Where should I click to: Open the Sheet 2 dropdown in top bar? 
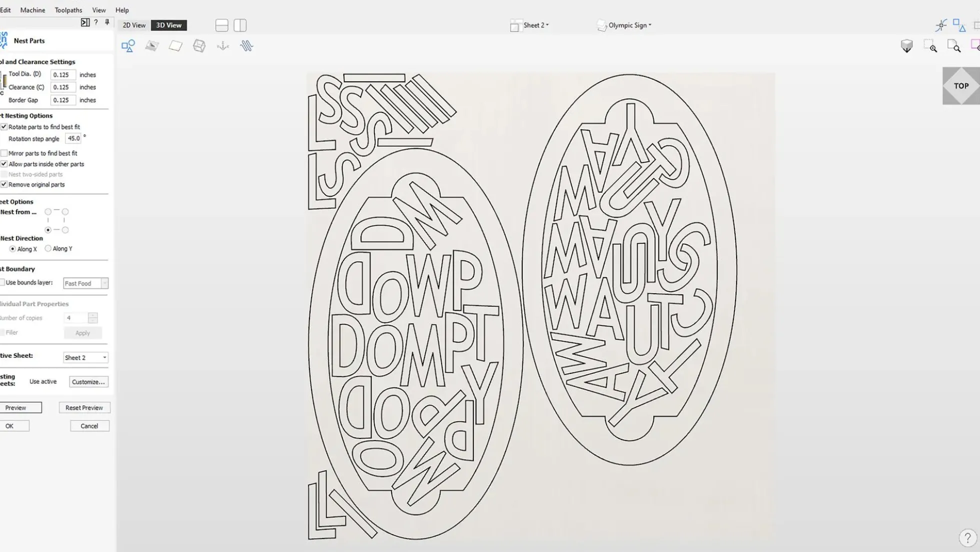point(536,25)
